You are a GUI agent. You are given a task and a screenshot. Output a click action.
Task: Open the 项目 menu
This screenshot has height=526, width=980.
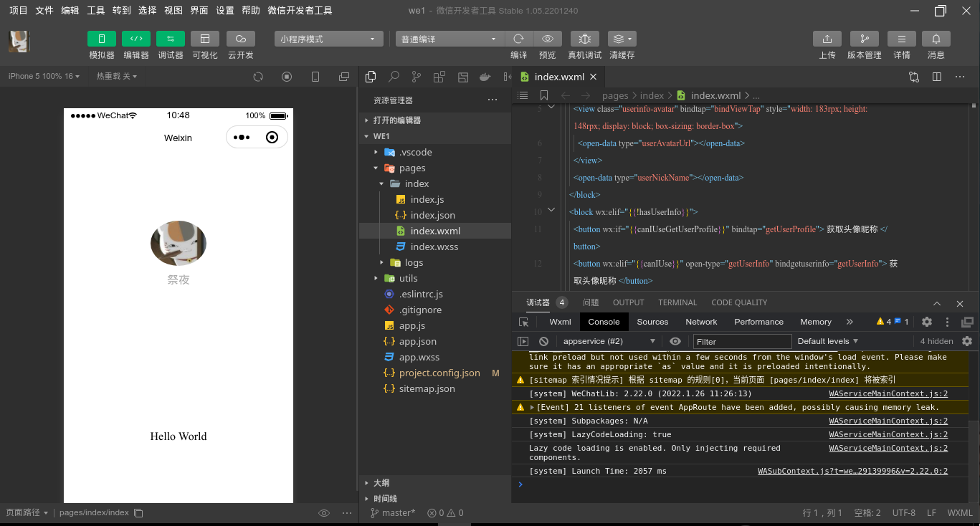coord(19,11)
